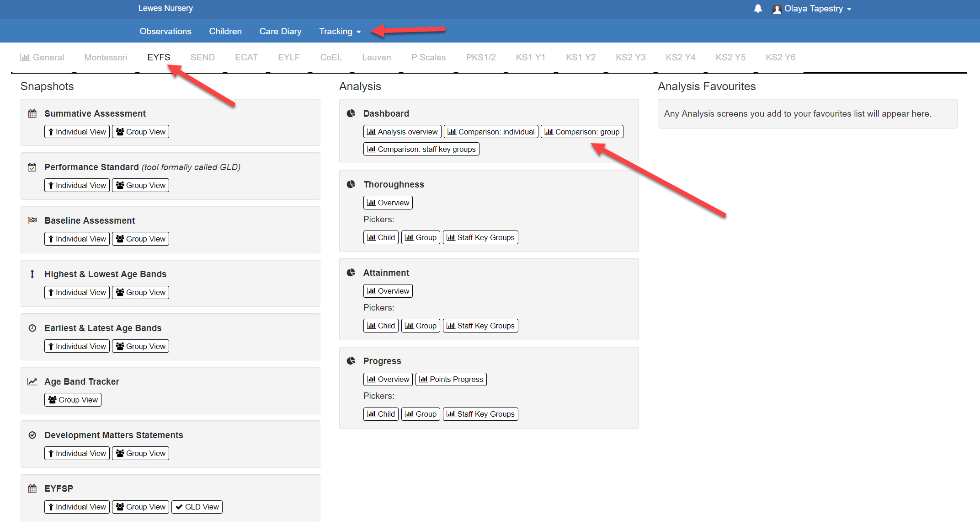Image resolution: width=980 pixels, height=531 pixels.
Task: Click the Summative Assessment calendar icon
Action: click(x=32, y=113)
